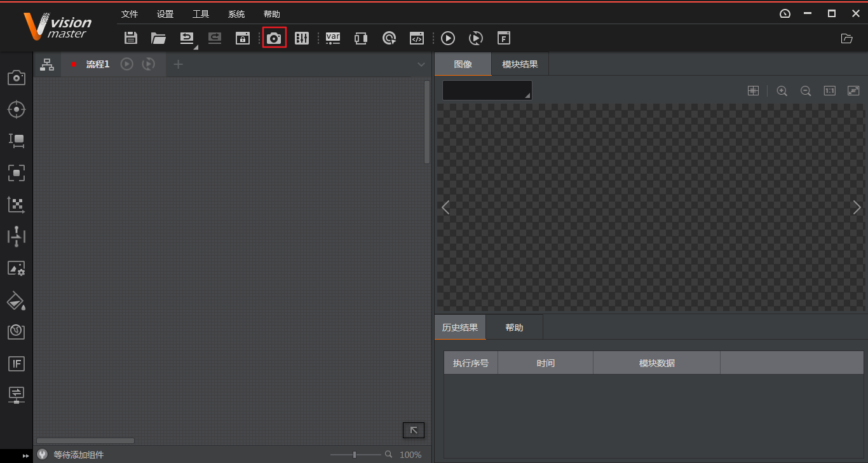Adjust the zoom slider at the bottom

355,454
